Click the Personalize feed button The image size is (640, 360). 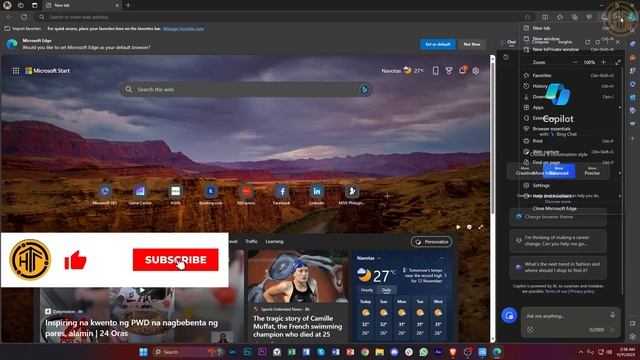pyautogui.click(x=431, y=242)
